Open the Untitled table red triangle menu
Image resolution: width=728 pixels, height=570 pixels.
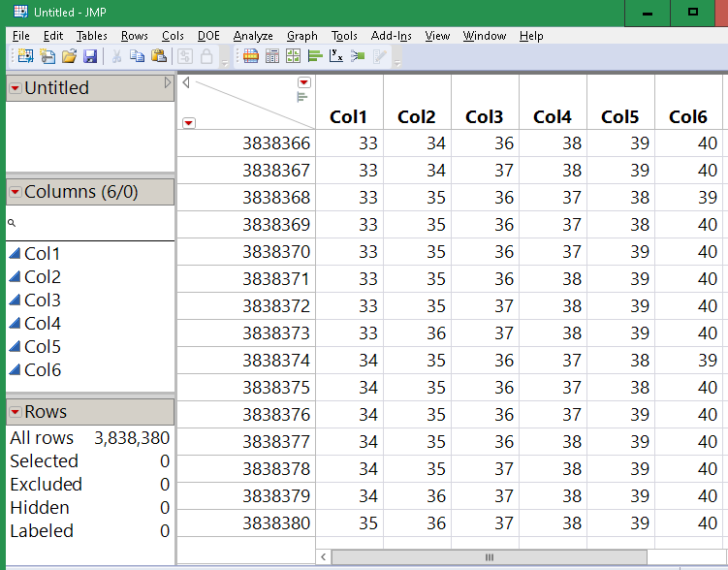coord(15,88)
